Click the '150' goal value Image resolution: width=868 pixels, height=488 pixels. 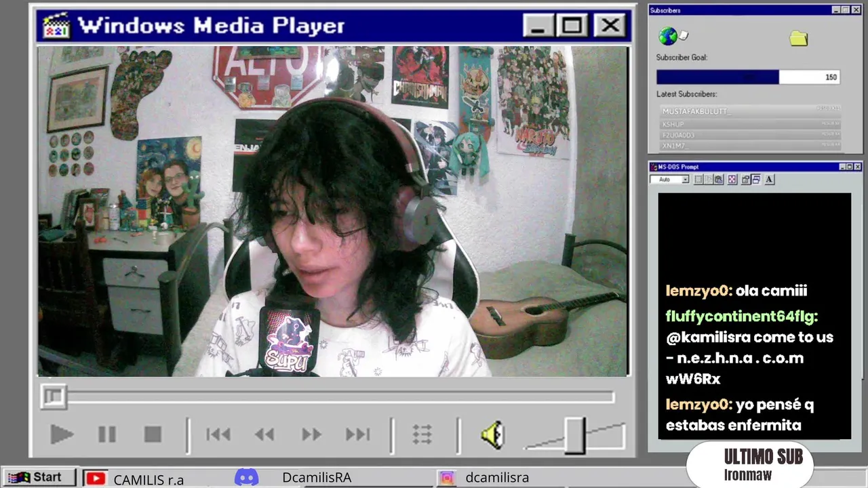[831, 77]
